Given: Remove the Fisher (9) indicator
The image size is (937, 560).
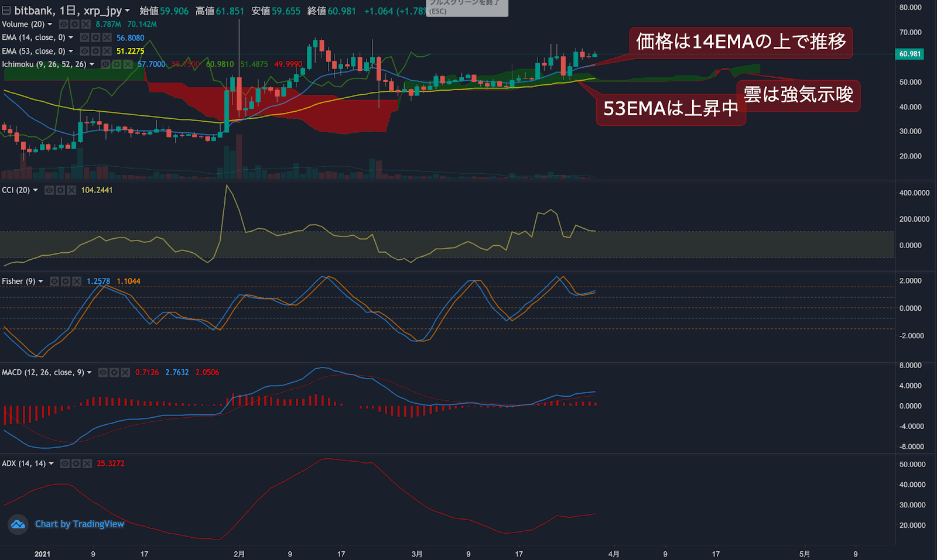Looking at the screenshot, I should point(77,281).
